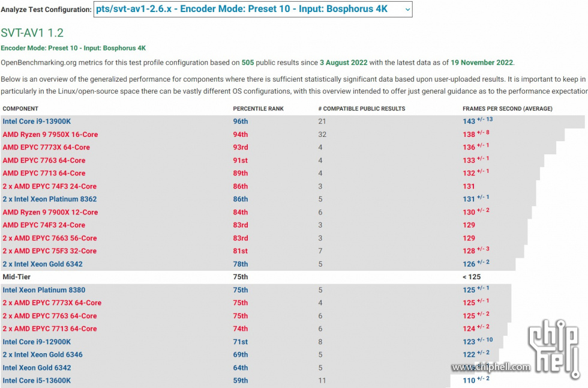The height and width of the screenshot is (388, 588).
Task: Open the AMD Ryzen 9 7950X 16-Core link
Action: tap(50, 135)
